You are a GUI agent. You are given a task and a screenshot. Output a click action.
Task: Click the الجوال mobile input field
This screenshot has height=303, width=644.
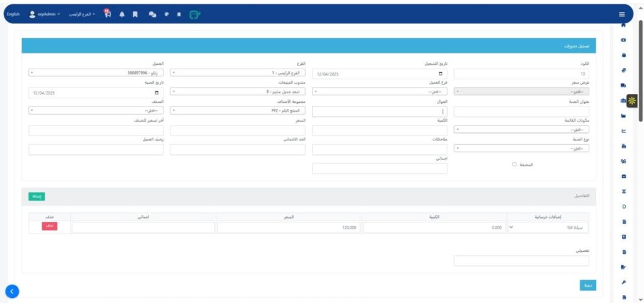pos(379,111)
